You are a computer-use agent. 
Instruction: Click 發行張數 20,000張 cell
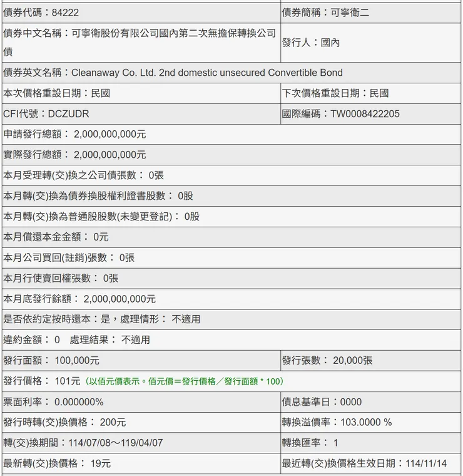pyautogui.click(x=370, y=360)
